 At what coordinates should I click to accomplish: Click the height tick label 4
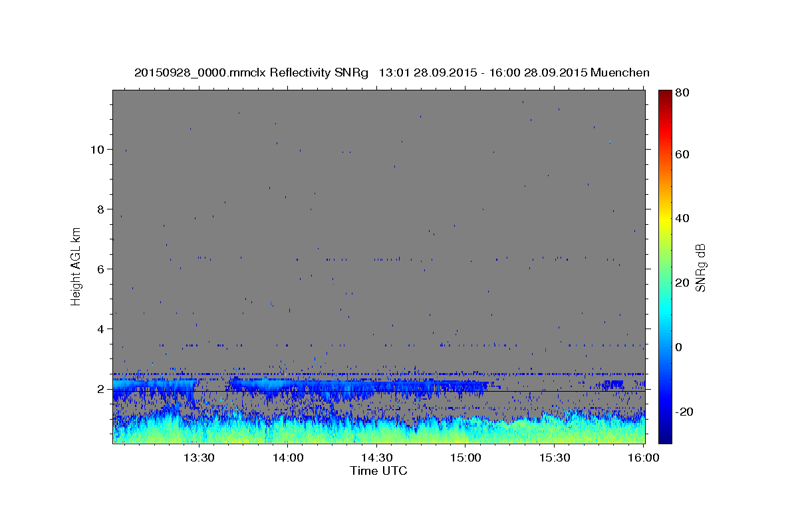pyautogui.click(x=100, y=329)
